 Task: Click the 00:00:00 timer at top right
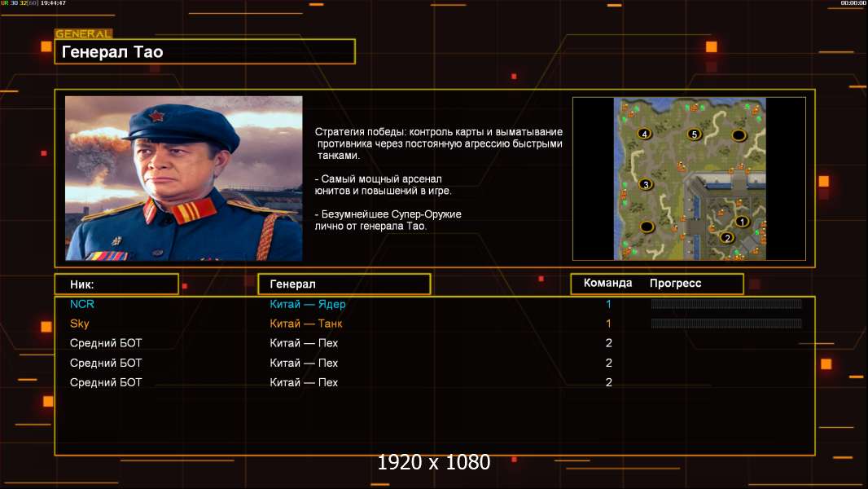click(x=853, y=3)
